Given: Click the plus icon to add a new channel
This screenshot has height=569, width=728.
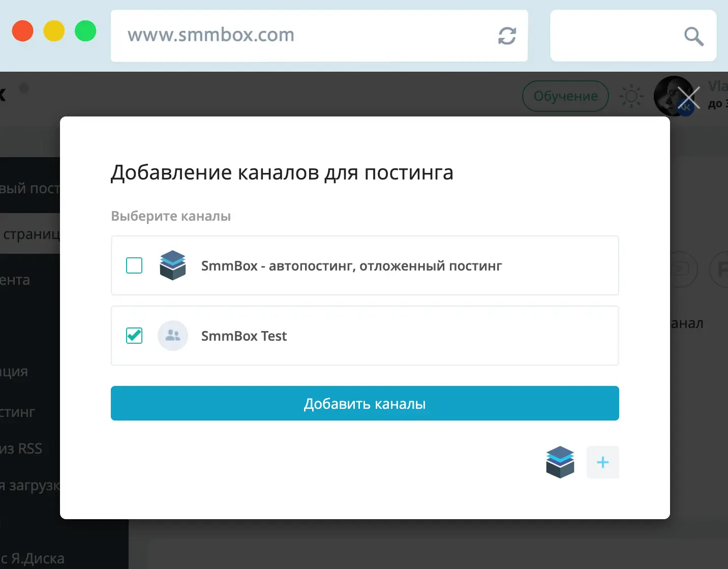Looking at the screenshot, I should (x=602, y=462).
